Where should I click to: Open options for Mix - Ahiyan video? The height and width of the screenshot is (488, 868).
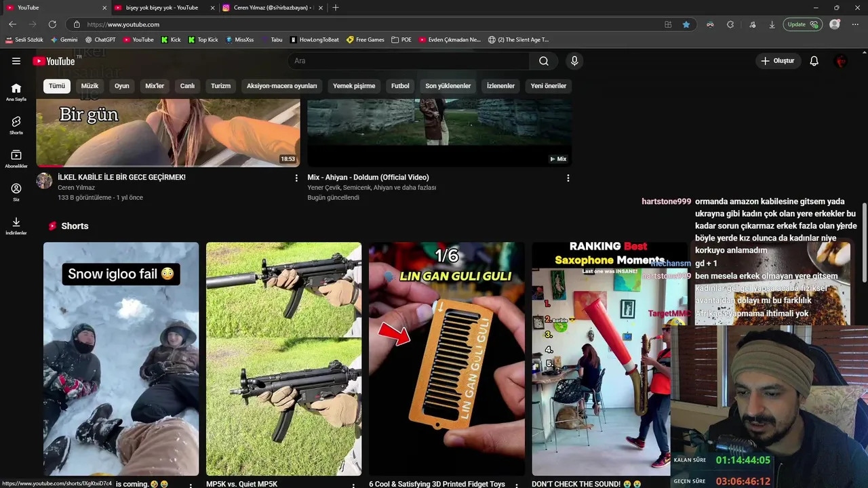coord(568,178)
